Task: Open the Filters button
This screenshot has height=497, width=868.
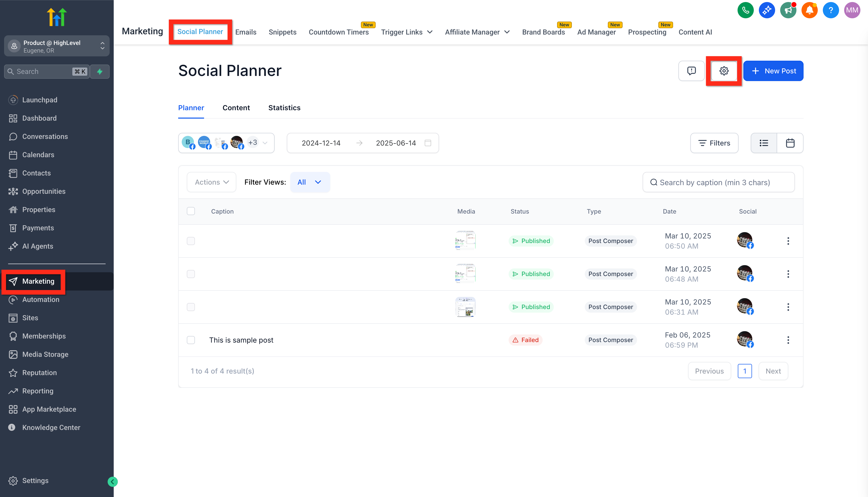Action: tap(714, 143)
